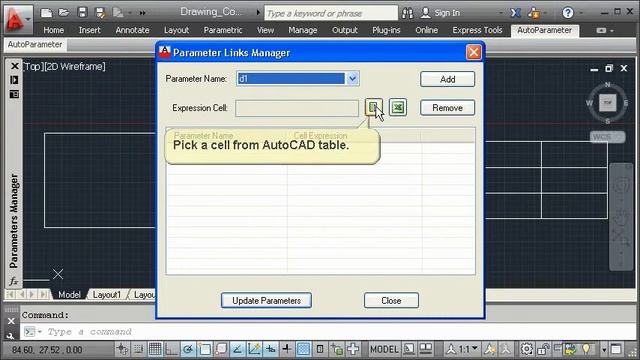Click the toolbar lock icon
640x360 pixels.
click(543, 349)
